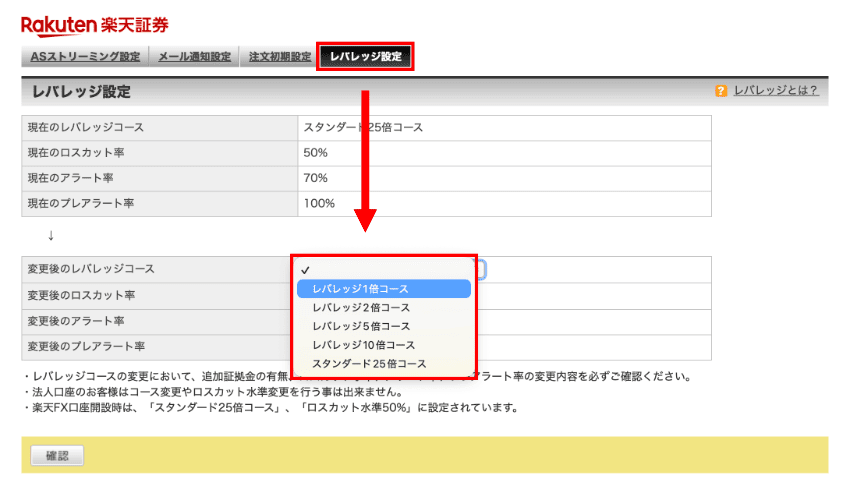
Task: Click the 50% current loss-cut rate value
Action: click(x=315, y=153)
